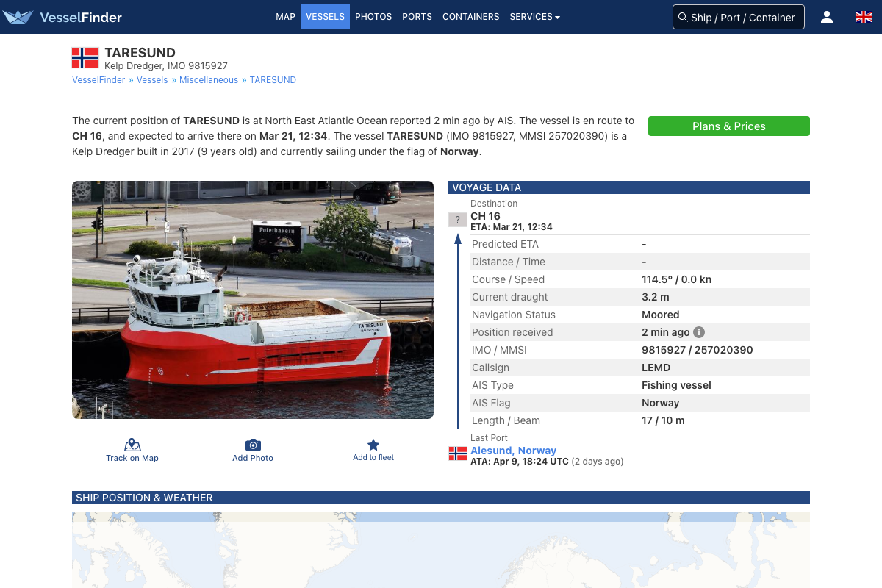Click the question mark destination icon
This screenshot has height=588, width=882.
click(x=457, y=220)
